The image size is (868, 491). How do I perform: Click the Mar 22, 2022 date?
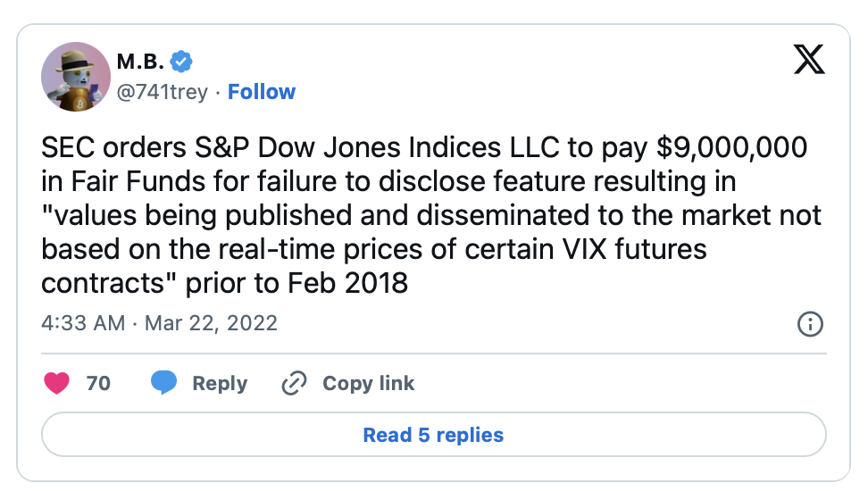point(210,322)
